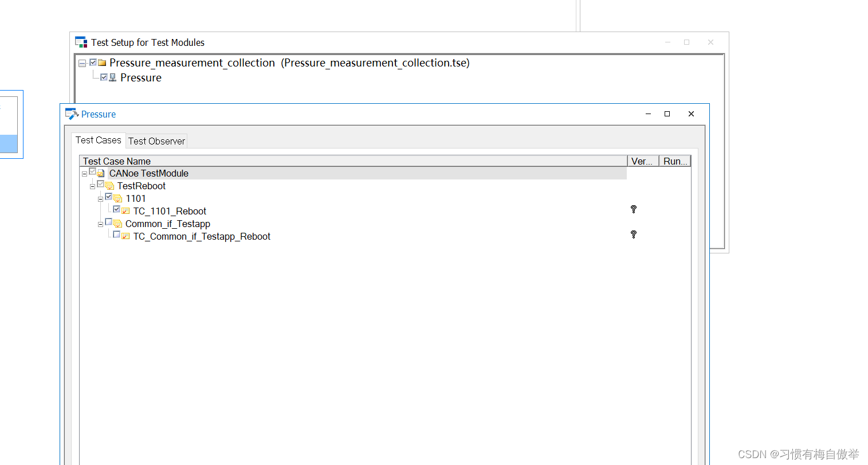868x465 pixels.
Task: Collapse the Common_if_Testapp tree node
Action: [x=100, y=224]
